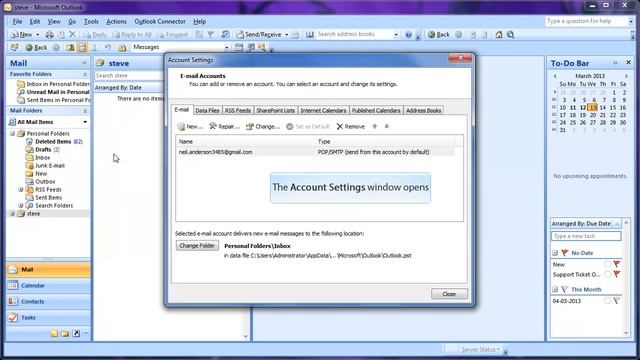Screen dimensions: 640x360
Task: Click the filter funnel icon in the toolbar
Action: 211,35
